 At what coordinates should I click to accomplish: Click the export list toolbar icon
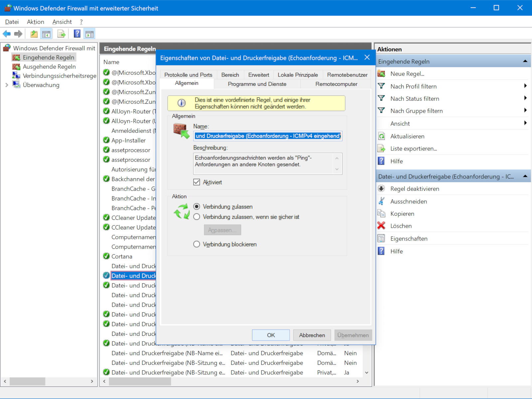(x=62, y=34)
